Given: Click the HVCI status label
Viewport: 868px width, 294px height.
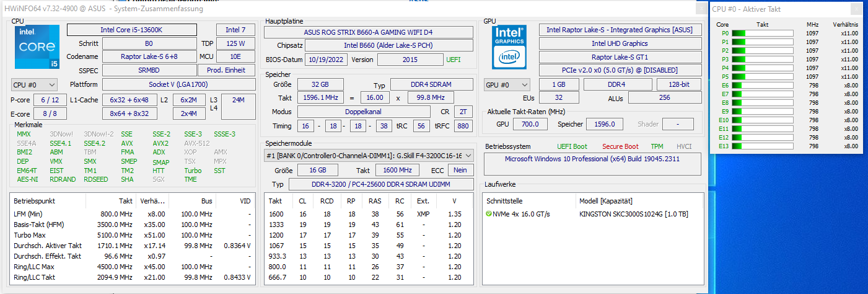Looking at the screenshot, I should point(685,147).
